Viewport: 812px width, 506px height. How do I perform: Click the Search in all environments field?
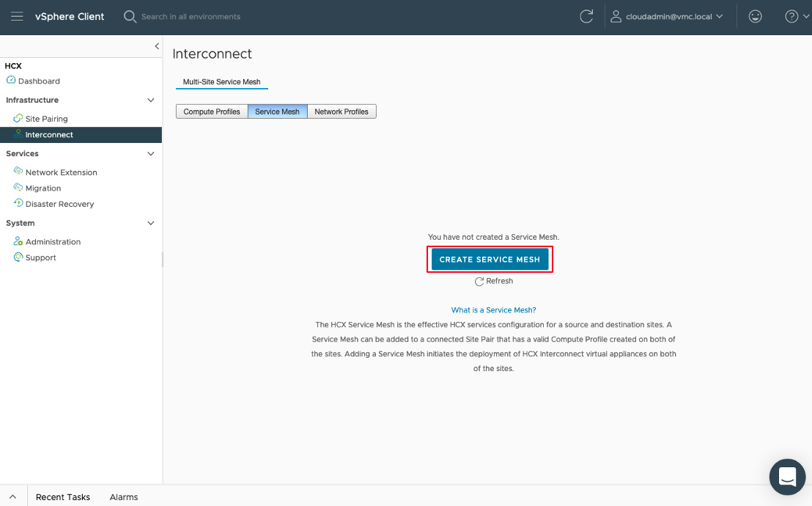tap(191, 17)
